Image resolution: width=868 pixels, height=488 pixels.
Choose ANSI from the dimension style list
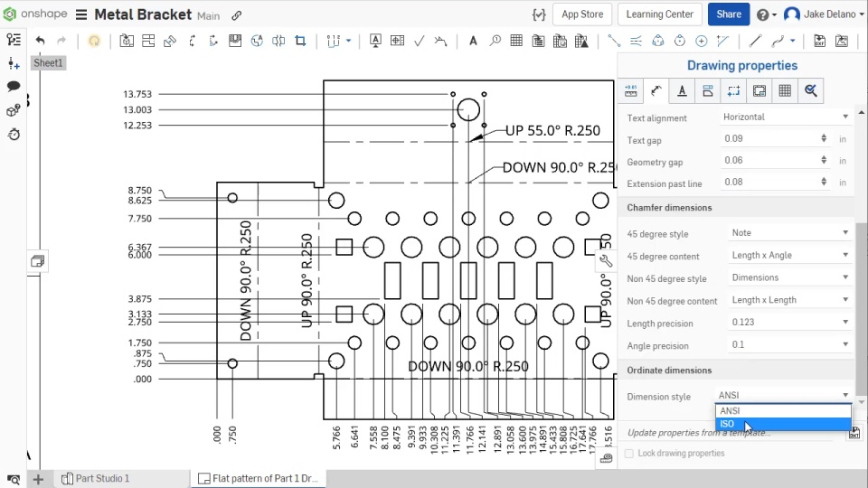[x=783, y=410]
